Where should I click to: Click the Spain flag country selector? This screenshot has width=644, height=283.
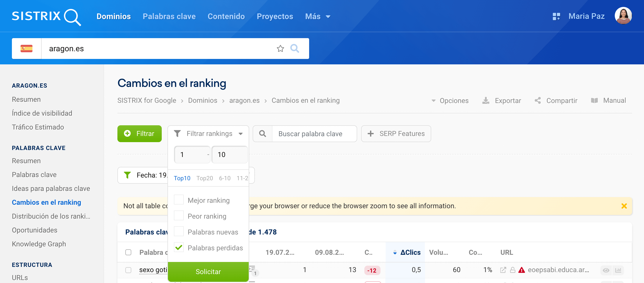[x=27, y=49]
